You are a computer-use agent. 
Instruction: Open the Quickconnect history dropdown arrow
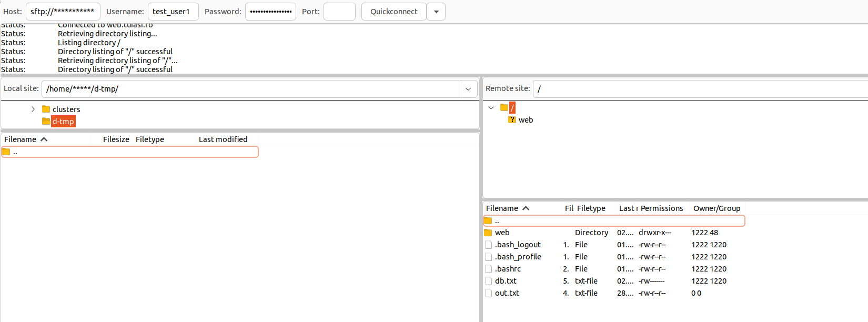pos(436,12)
